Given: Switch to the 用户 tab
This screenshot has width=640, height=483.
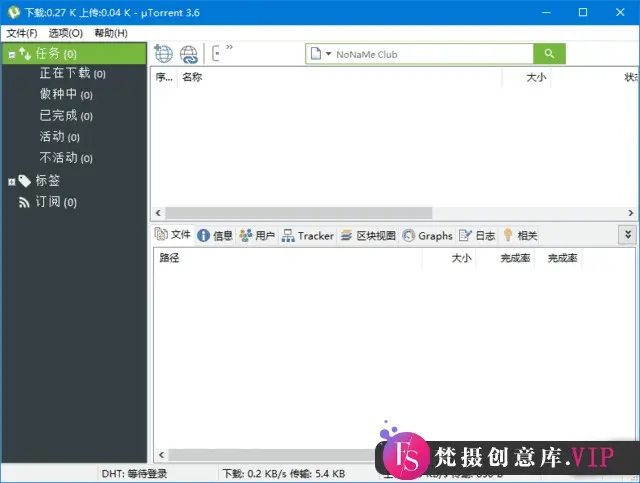Looking at the screenshot, I should 257,236.
